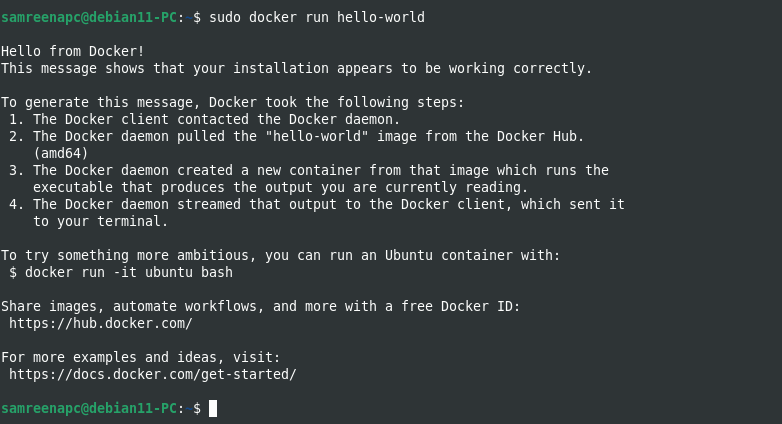
Task: Click the 'To try something more ambitious' line
Action: [280, 255]
